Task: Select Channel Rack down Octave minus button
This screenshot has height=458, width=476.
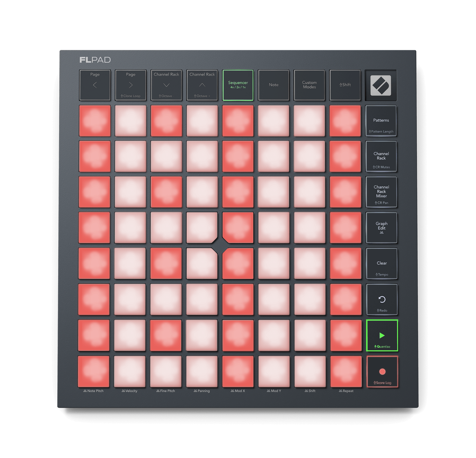Action: pos(166,85)
